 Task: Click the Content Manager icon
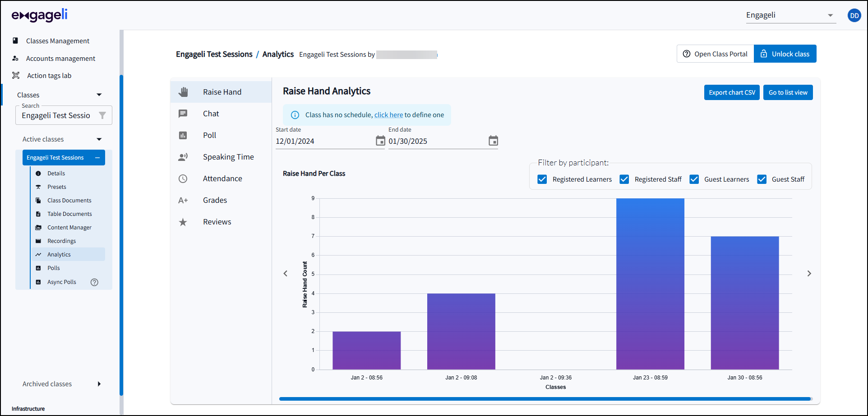38,228
